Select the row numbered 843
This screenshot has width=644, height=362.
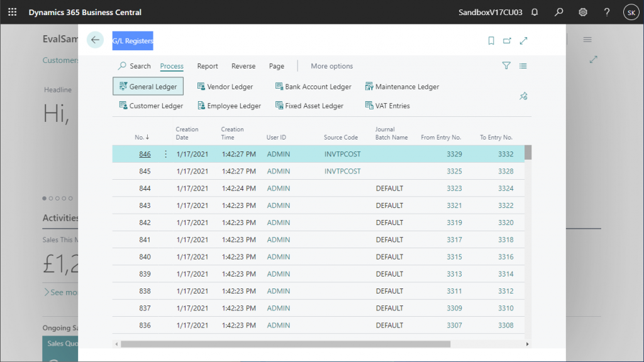click(x=318, y=206)
